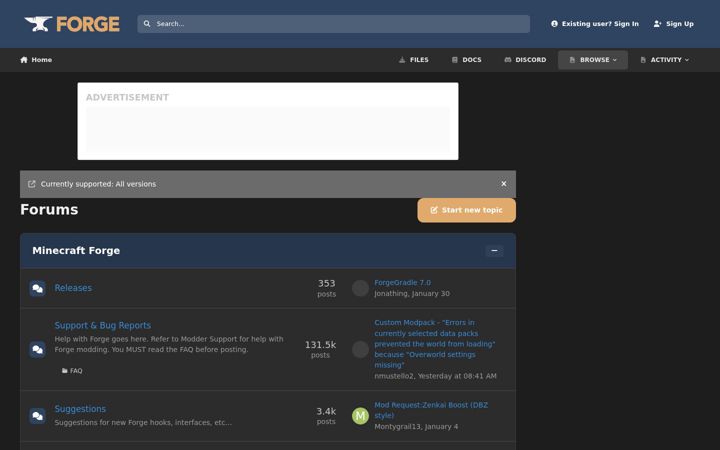
Task: Click 'Help with Forge goes here' description
Action: (169, 344)
